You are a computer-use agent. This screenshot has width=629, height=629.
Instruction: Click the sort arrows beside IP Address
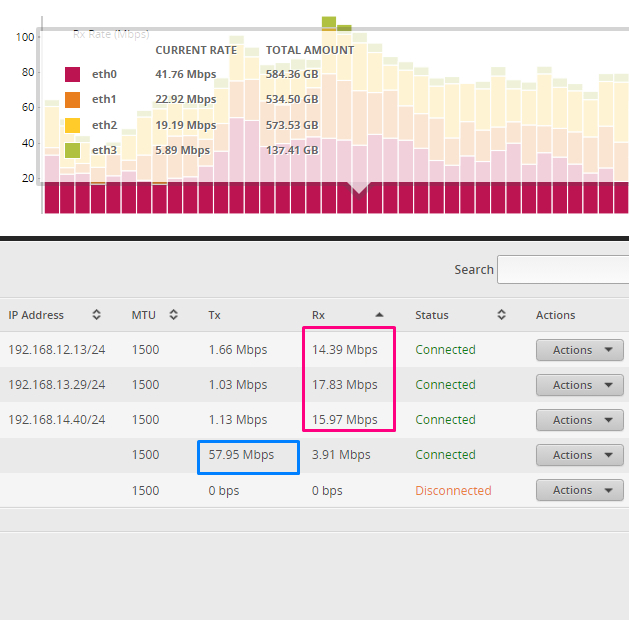point(96,315)
